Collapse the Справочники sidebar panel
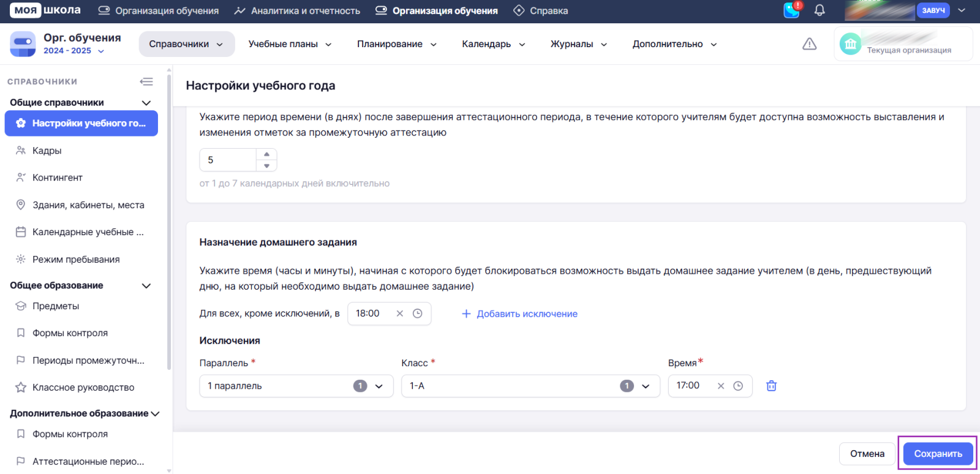This screenshot has height=474, width=980. 146,81
